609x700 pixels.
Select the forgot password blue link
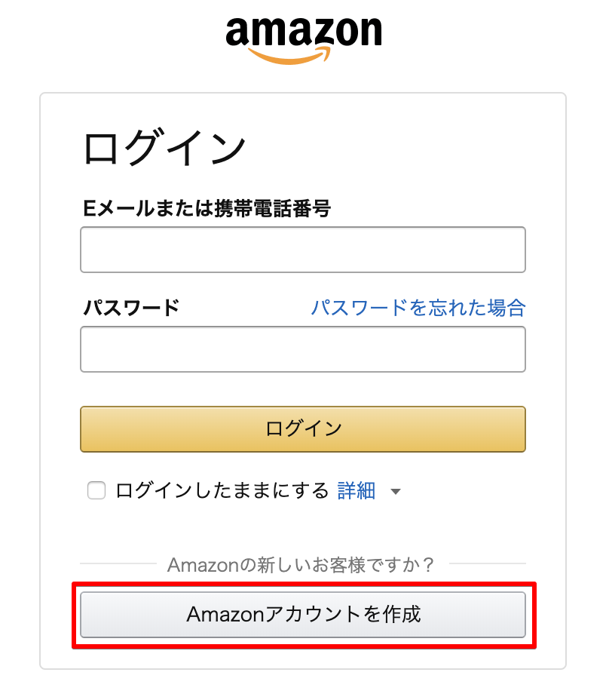pyautogui.click(x=418, y=308)
